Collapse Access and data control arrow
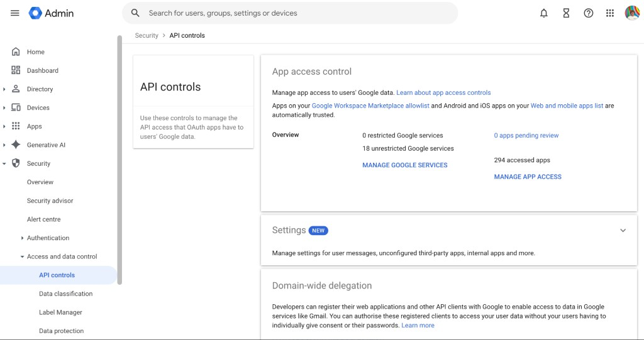This screenshot has height=340, width=644. pyautogui.click(x=22, y=256)
